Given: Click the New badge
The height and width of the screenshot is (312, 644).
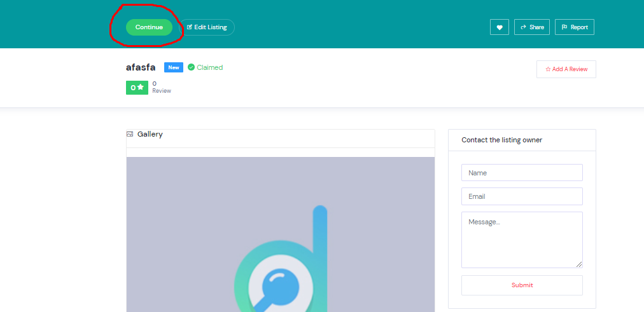Looking at the screenshot, I should tap(174, 67).
